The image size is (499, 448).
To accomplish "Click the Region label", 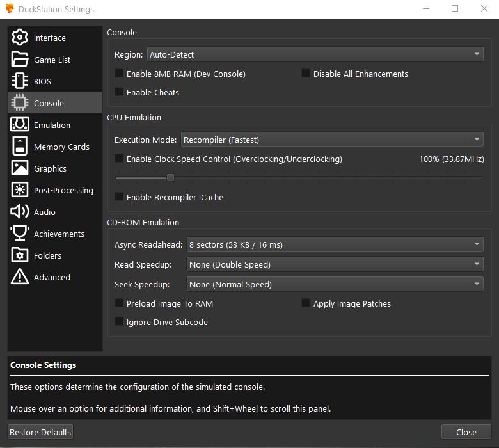I will click(x=129, y=55).
